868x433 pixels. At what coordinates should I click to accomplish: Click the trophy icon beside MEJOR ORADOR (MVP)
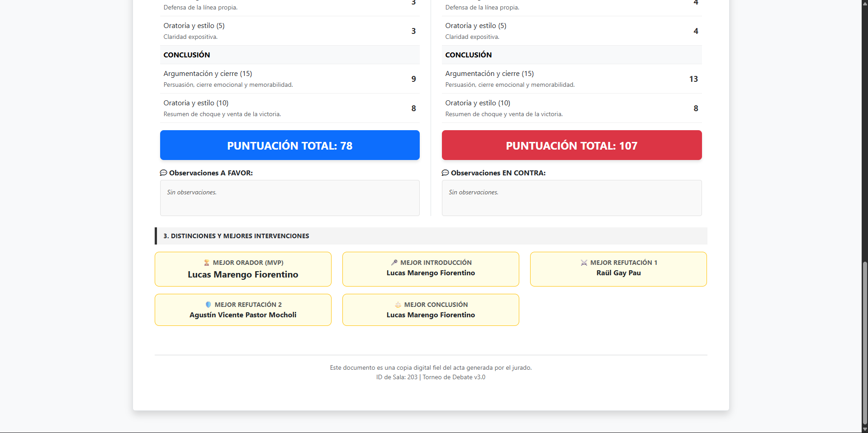tap(207, 263)
